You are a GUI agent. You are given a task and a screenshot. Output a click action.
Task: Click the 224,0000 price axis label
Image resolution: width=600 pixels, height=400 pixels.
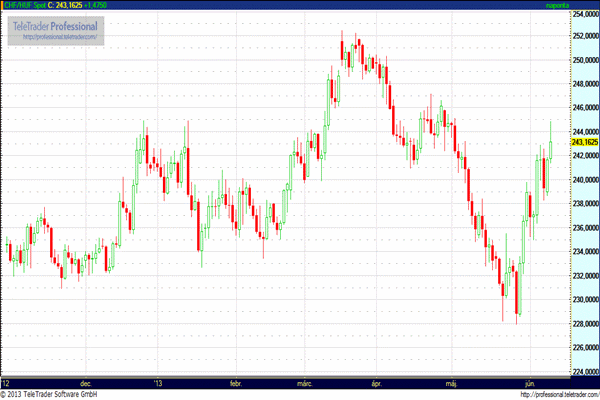point(584,372)
